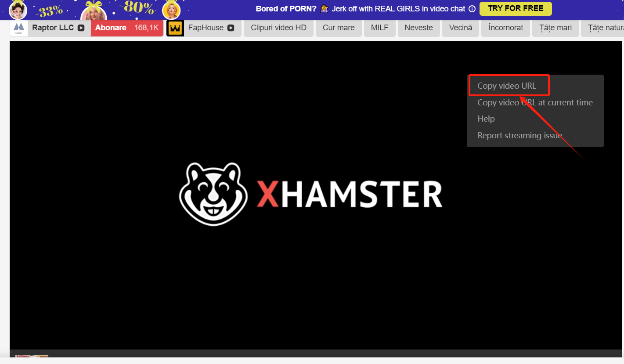Switch to 'Clipuri video HD' category
The image size is (624, 364).
(278, 27)
